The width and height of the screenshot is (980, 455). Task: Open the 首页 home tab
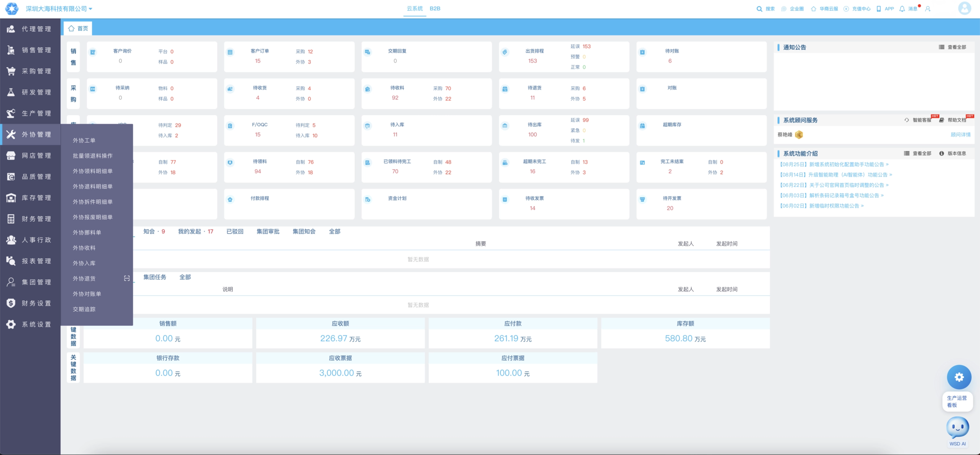78,29
